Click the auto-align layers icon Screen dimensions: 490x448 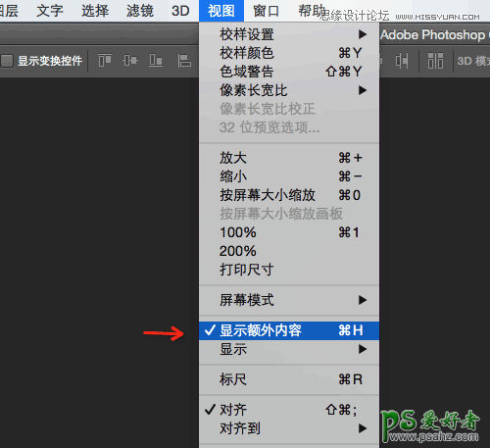tap(435, 61)
